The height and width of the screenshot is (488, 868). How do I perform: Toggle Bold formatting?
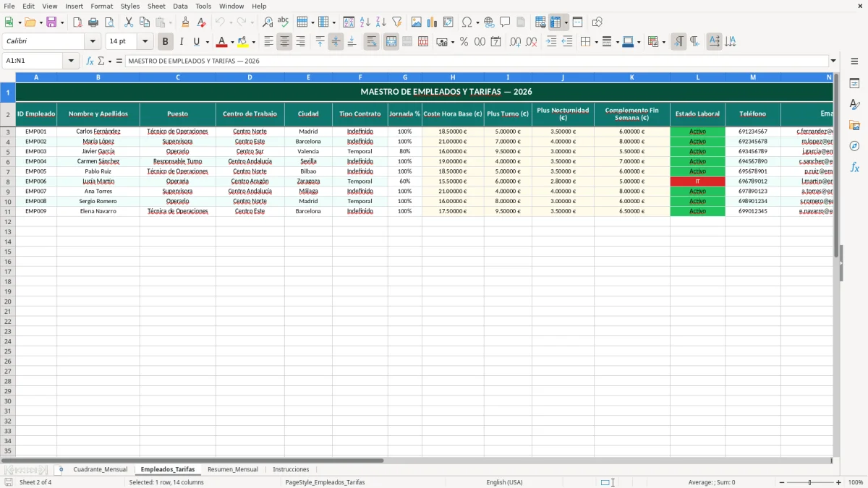tap(166, 42)
